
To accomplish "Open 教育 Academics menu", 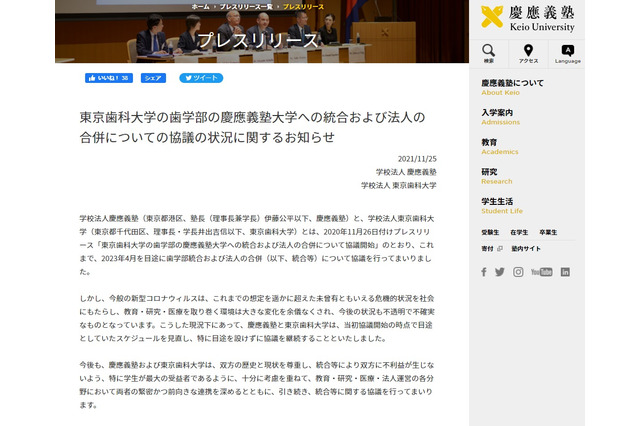I will tap(500, 147).
